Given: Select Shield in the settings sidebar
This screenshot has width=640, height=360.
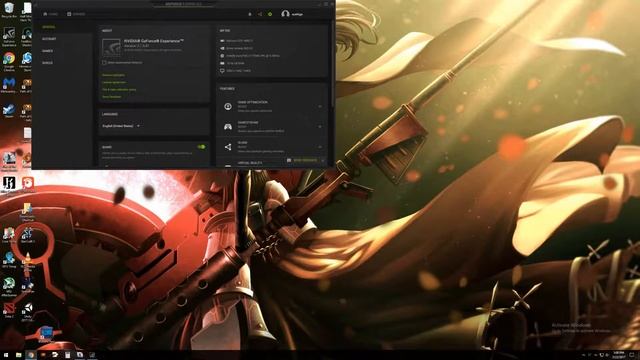Looking at the screenshot, I should coord(47,63).
